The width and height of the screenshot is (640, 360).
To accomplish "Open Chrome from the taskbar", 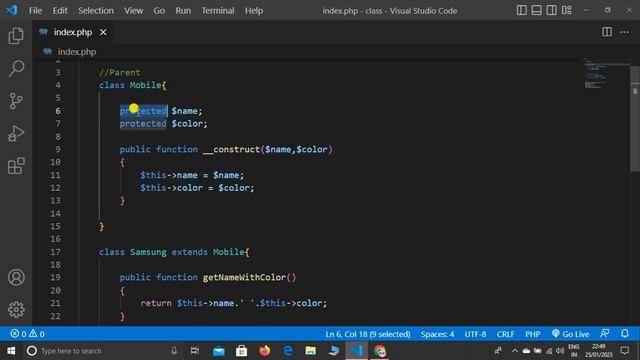I will [380, 351].
